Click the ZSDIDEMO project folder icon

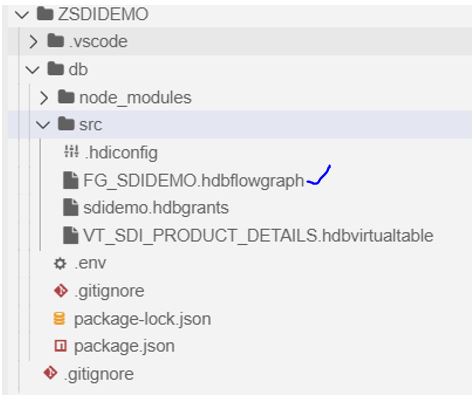(45, 14)
